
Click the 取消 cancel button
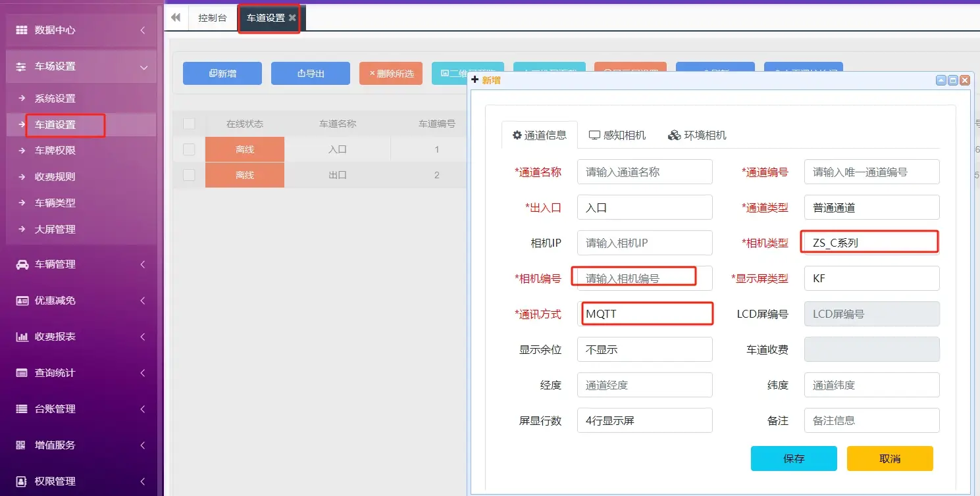[x=890, y=459]
